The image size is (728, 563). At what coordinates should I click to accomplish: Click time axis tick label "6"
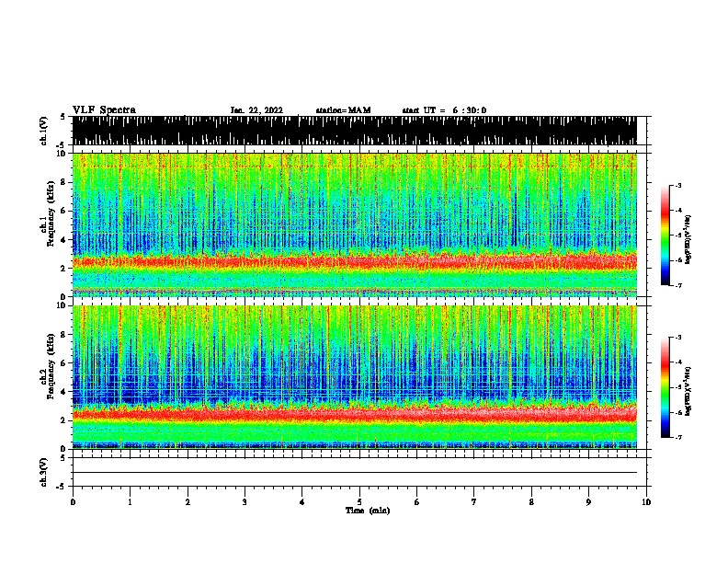click(416, 502)
